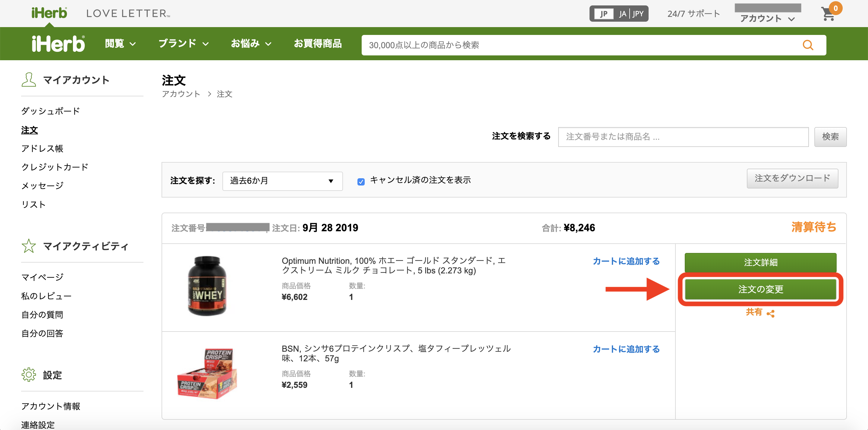Go to ダッシュボード in sidebar
The image size is (868, 430).
51,111
